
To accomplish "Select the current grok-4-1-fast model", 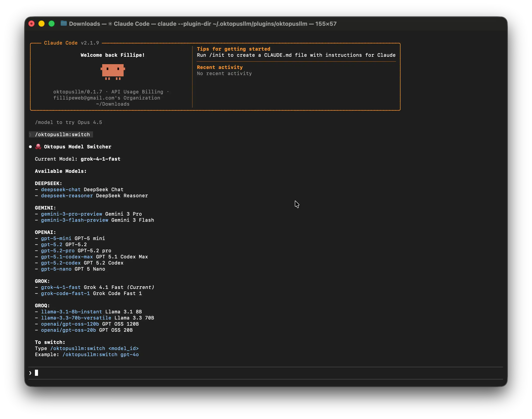I will tap(60, 287).
